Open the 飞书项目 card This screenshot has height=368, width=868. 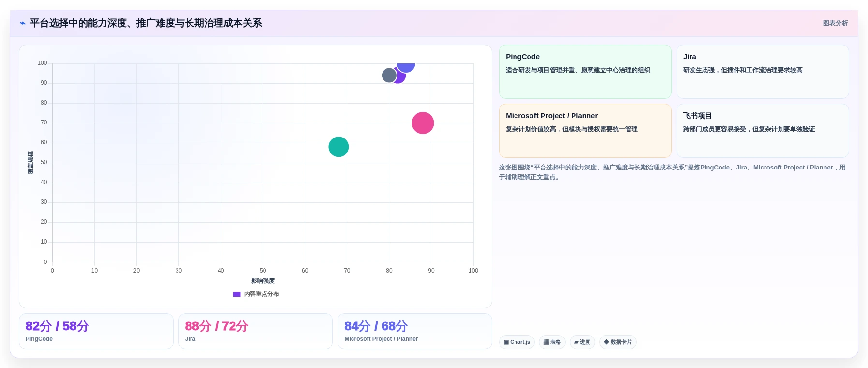click(763, 131)
